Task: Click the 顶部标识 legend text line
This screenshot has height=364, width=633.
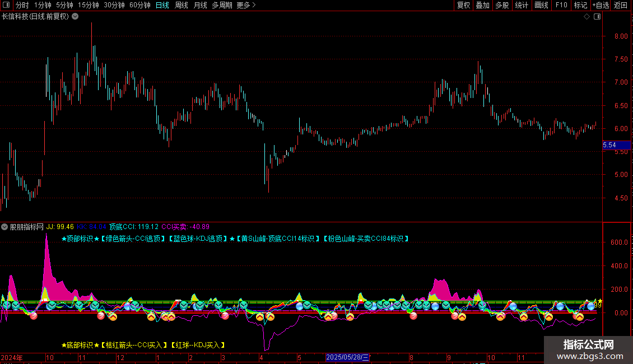Action: pos(235,239)
